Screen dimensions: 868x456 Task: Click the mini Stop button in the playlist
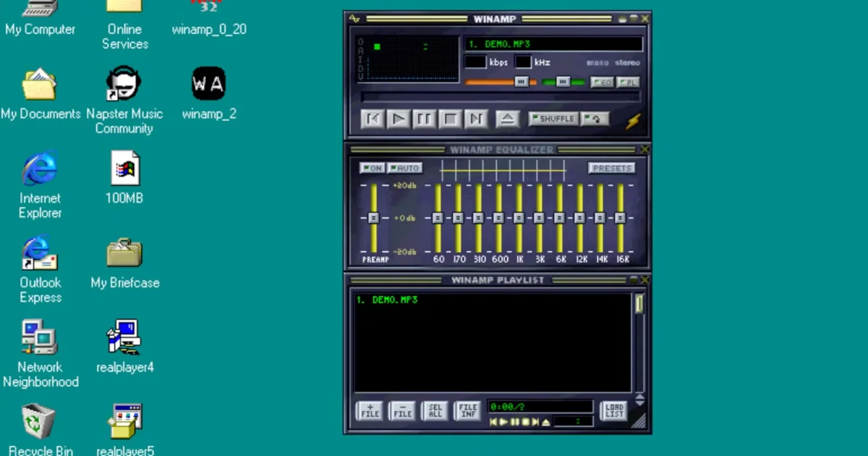point(525,422)
